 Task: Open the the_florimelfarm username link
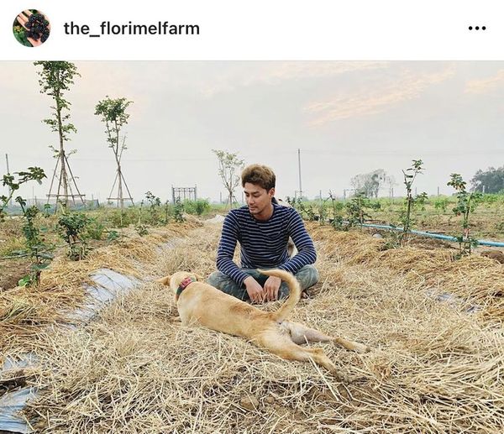coord(132,29)
